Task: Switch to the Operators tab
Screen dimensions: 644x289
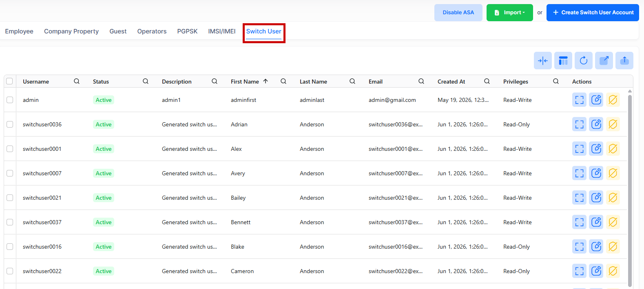Action: pos(152,31)
